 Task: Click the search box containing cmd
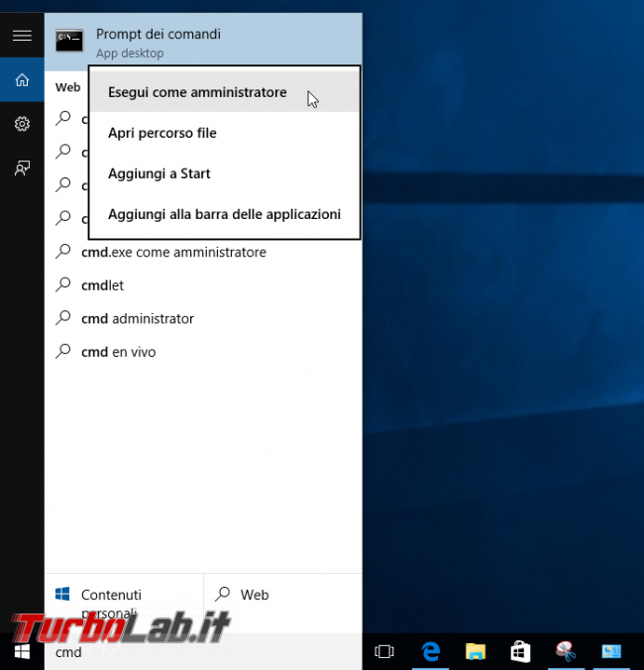tap(203, 651)
